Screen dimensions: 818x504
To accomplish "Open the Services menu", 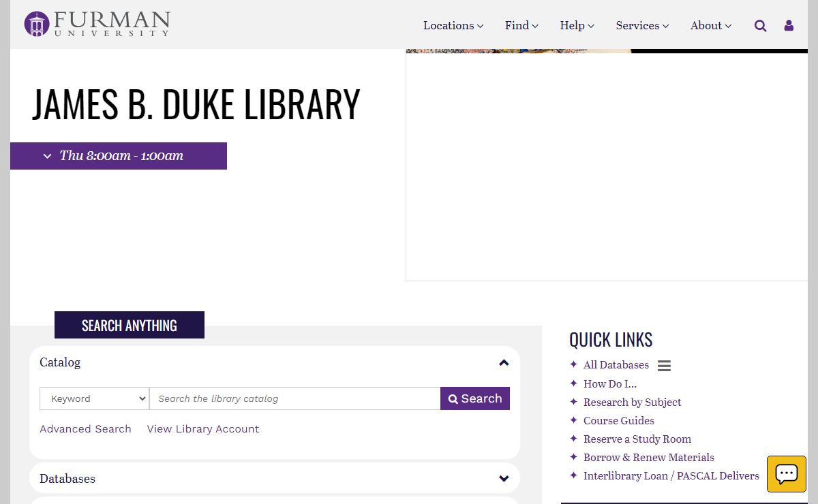I will tap(642, 25).
